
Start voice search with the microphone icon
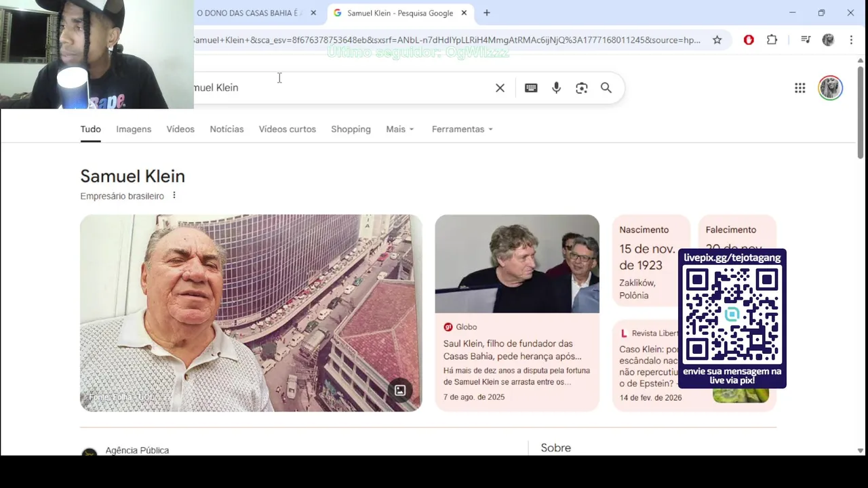click(556, 88)
